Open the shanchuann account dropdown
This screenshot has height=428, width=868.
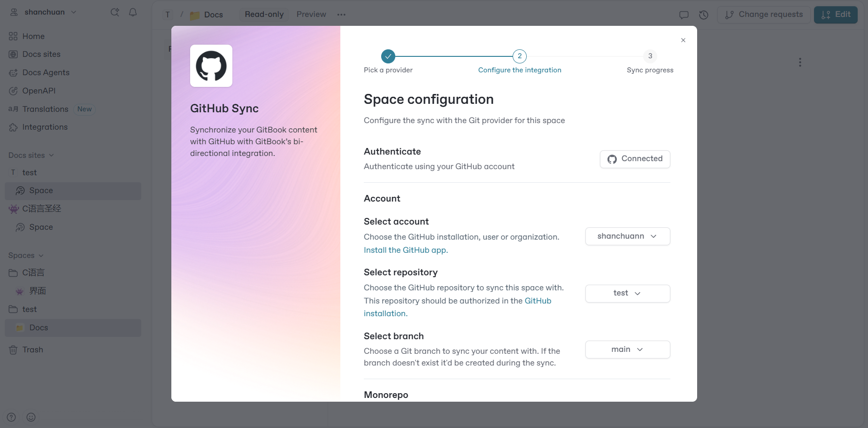point(628,236)
